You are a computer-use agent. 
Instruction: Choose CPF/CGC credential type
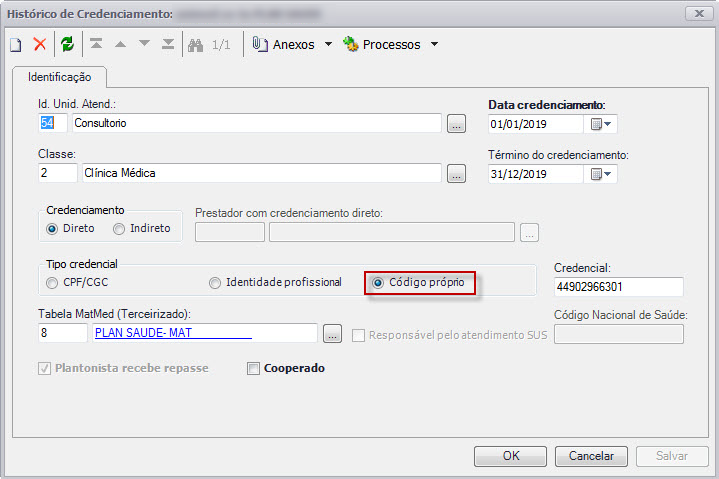click(52, 283)
